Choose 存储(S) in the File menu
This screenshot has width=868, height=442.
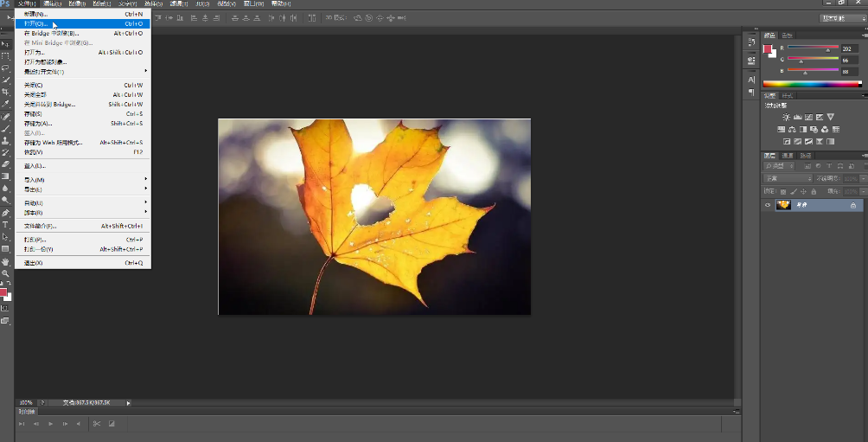[x=33, y=114]
